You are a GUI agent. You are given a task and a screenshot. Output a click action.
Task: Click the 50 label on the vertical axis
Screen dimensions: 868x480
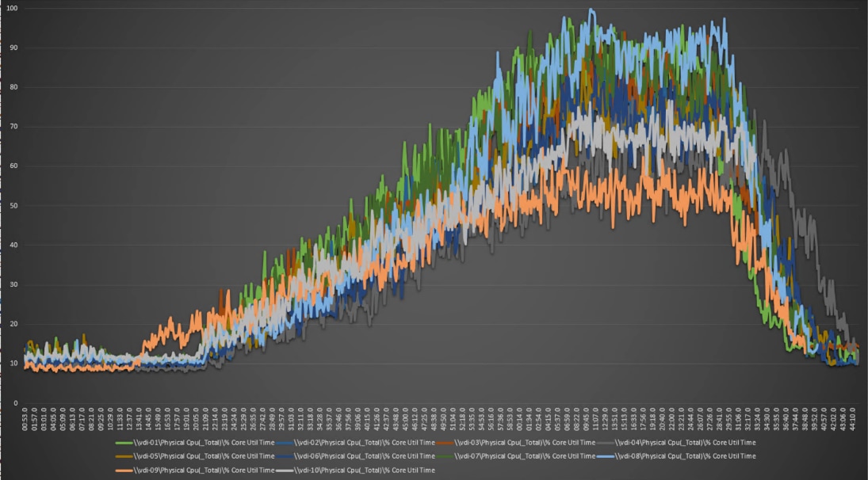[13, 206]
